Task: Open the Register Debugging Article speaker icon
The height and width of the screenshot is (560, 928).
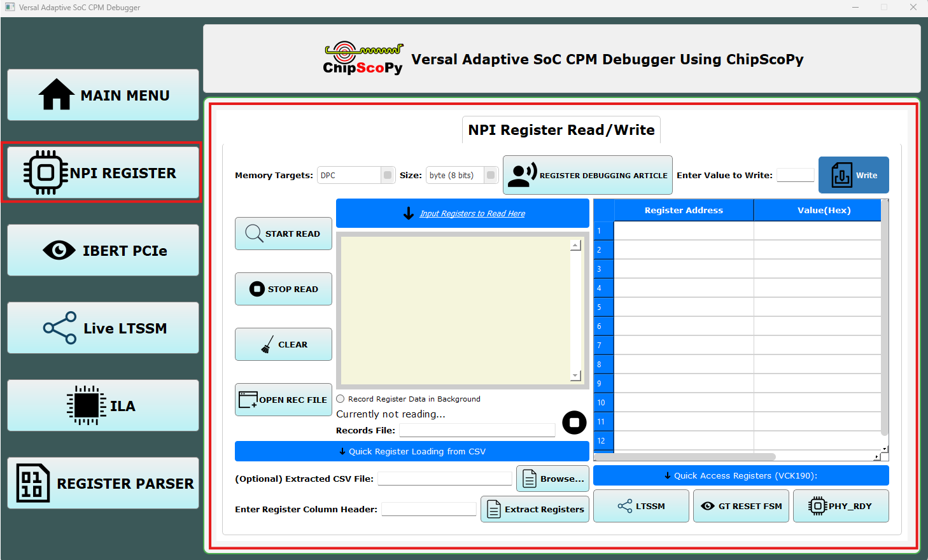Action: (522, 174)
